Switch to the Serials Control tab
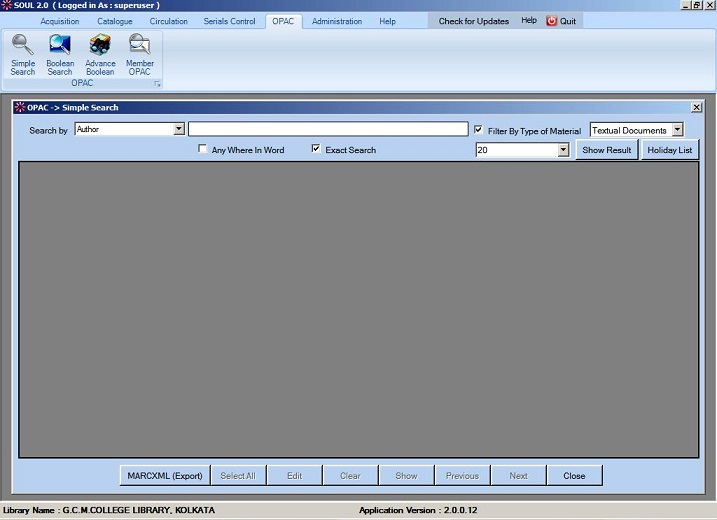The height and width of the screenshot is (520, 717). click(230, 21)
